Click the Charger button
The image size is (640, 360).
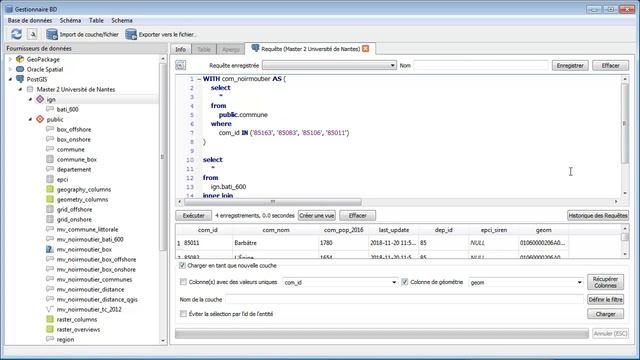pos(605,314)
